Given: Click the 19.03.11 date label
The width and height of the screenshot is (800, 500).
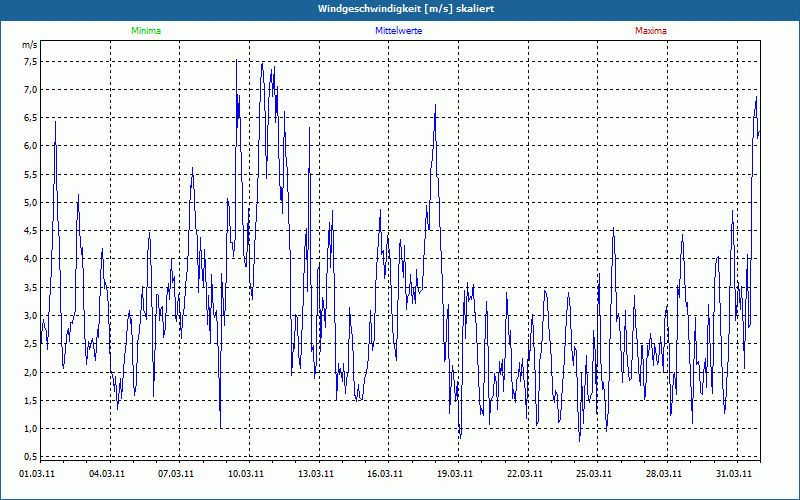Looking at the screenshot, I should tap(455, 474).
